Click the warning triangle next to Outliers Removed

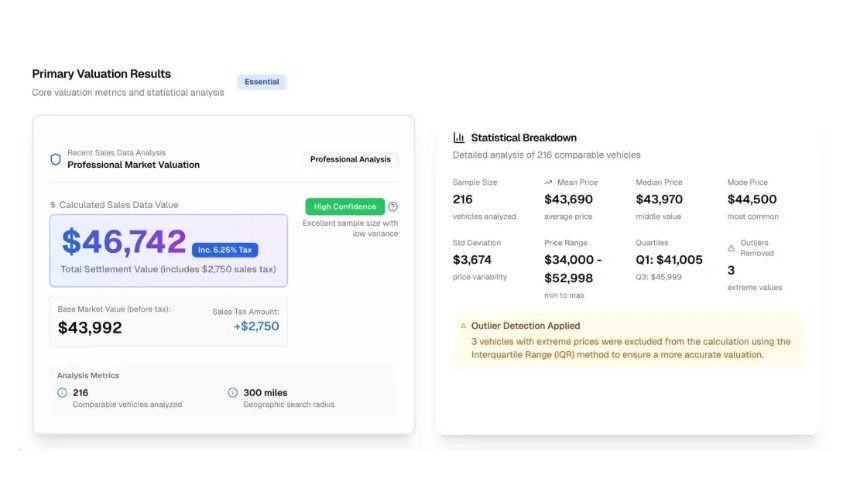point(731,248)
